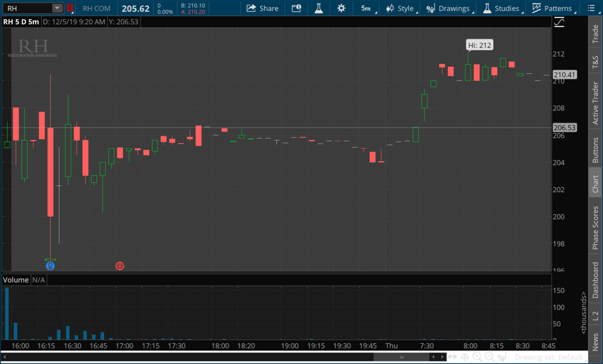The image size is (603, 364).
Task: Click the blue lightbulb earnings marker
Action: 50,266
